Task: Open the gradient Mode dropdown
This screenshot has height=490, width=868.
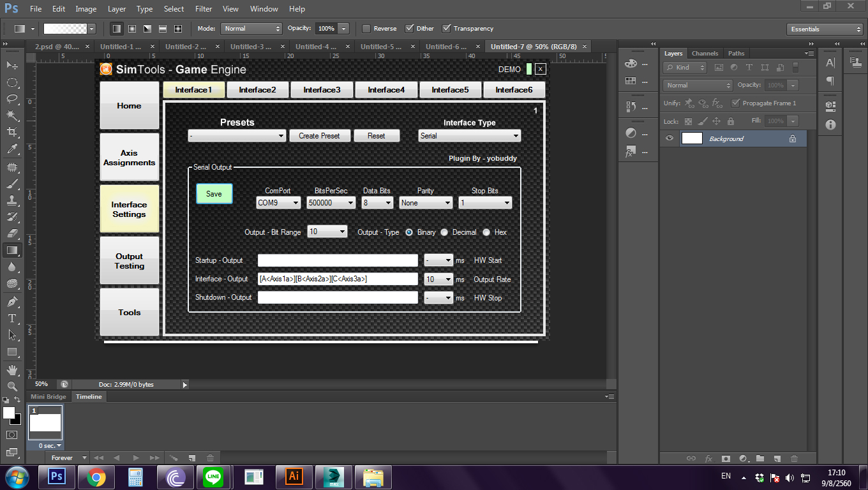Action: [251, 29]
